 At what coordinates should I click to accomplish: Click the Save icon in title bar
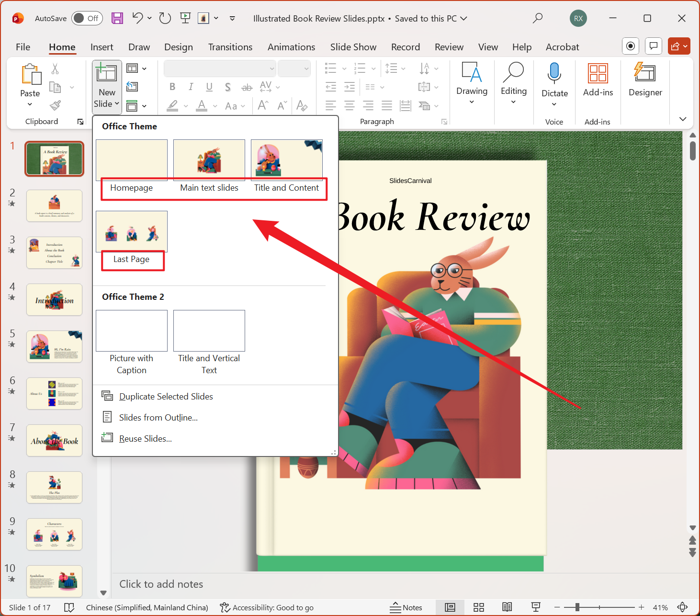(x=117, y=18)
